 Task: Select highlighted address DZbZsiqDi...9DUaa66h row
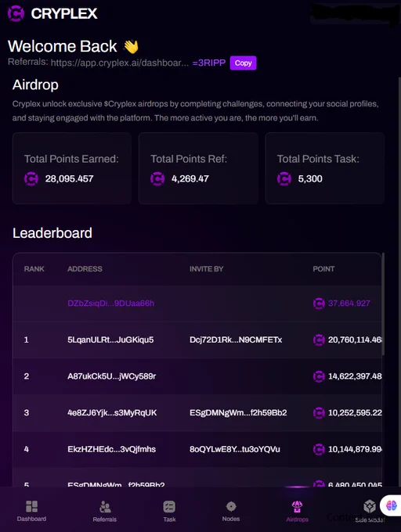pyautogui.click(x=197, y=304)
